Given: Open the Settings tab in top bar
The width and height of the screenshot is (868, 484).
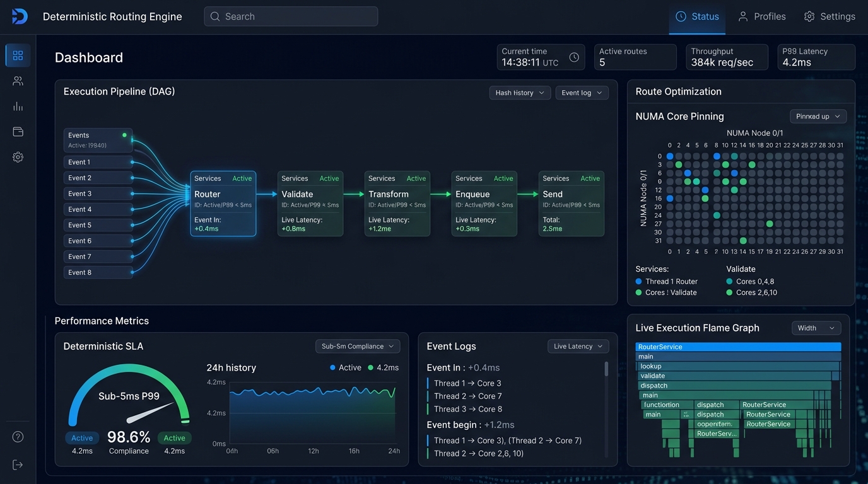Looking at the screenshot, I should click(830, 16).
